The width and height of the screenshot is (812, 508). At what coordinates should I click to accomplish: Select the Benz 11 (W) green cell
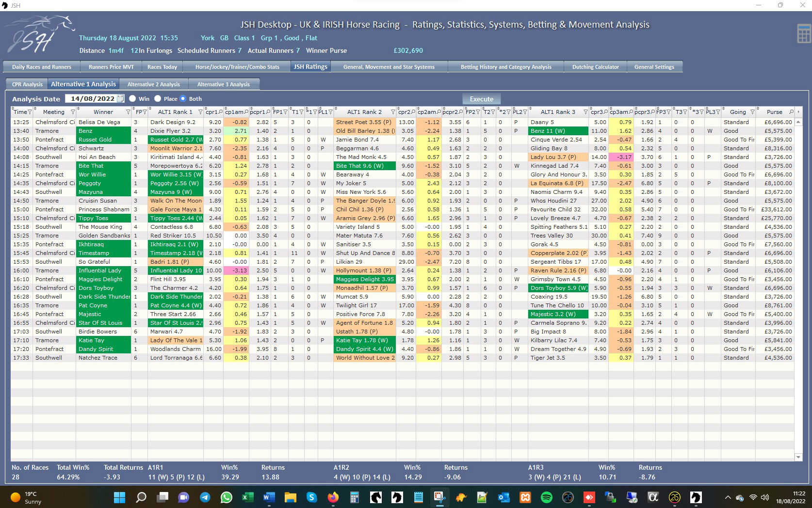(558, 131)
